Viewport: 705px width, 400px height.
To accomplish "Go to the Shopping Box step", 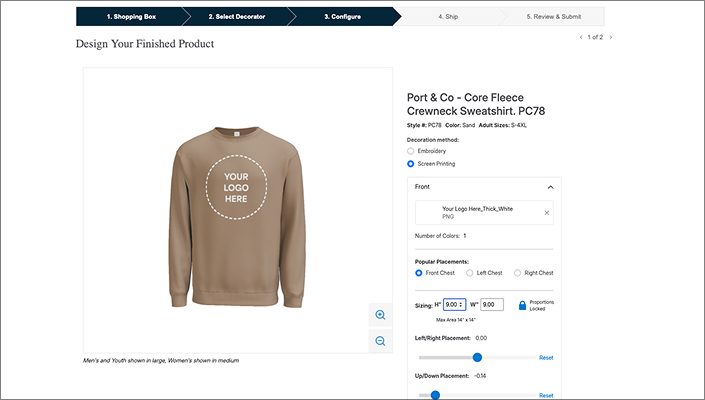I will [130, 17].
